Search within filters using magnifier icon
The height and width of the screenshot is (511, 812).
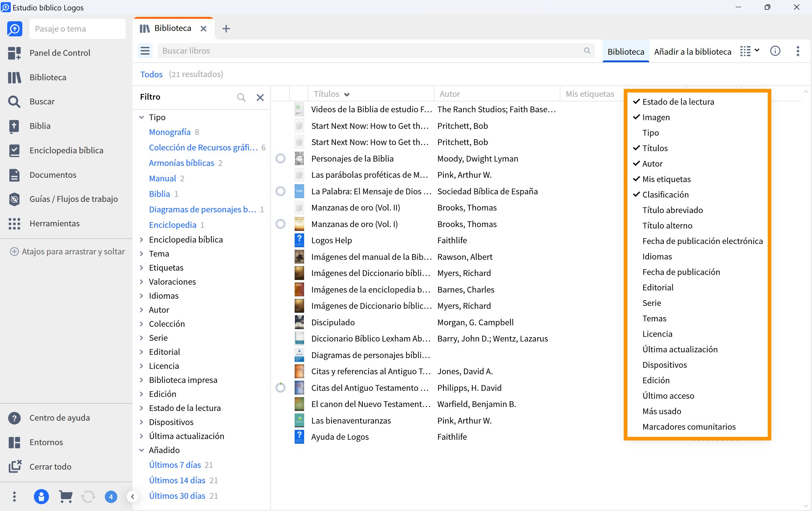tap(241, 97)
